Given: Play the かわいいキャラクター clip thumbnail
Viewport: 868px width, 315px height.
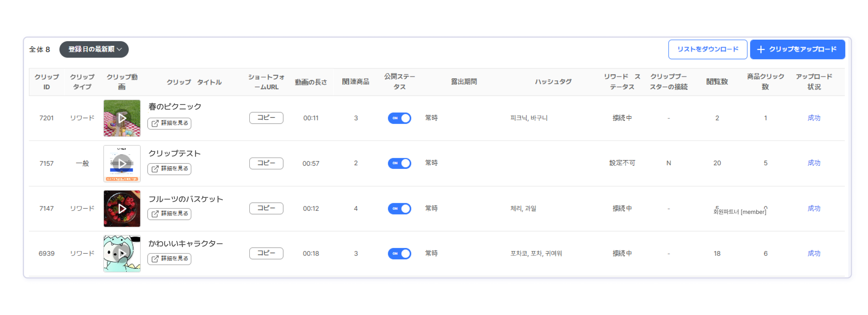Looking at the screenshot, I should [122, 253].
